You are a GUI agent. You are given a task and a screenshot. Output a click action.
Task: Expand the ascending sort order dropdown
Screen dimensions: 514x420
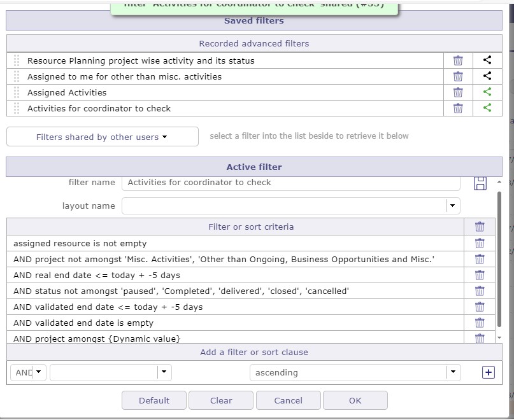pyautogui.click(x=452, y=372)
